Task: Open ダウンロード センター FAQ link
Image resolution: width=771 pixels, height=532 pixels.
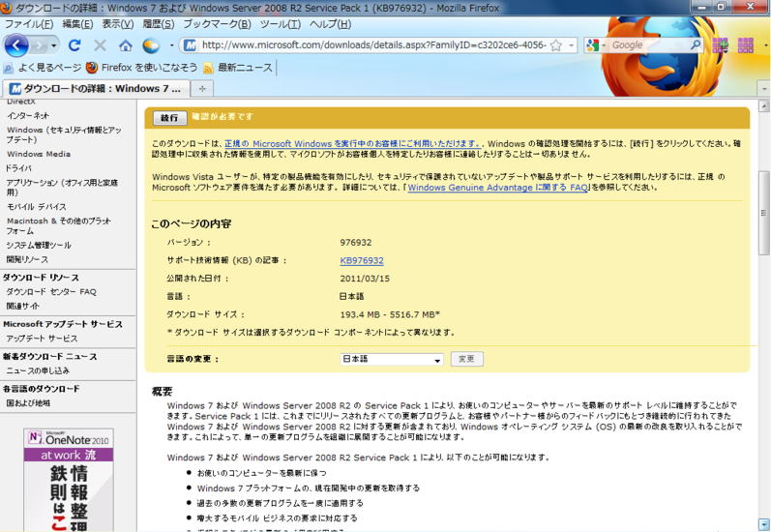Action: (x=51, y=291)
